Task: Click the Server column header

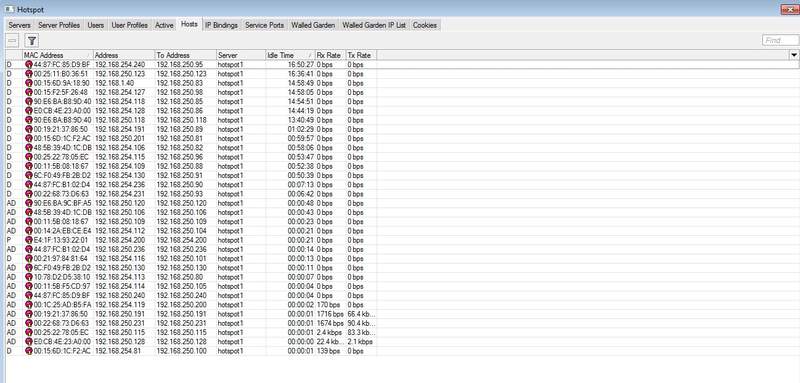Action: click(240, 55)
